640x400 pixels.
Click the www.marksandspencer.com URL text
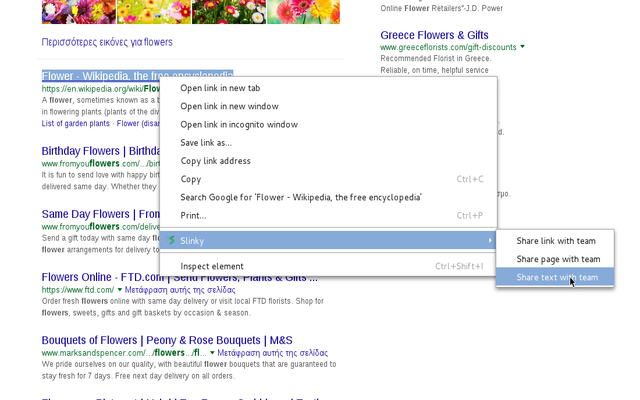click(x=124, y=353)
